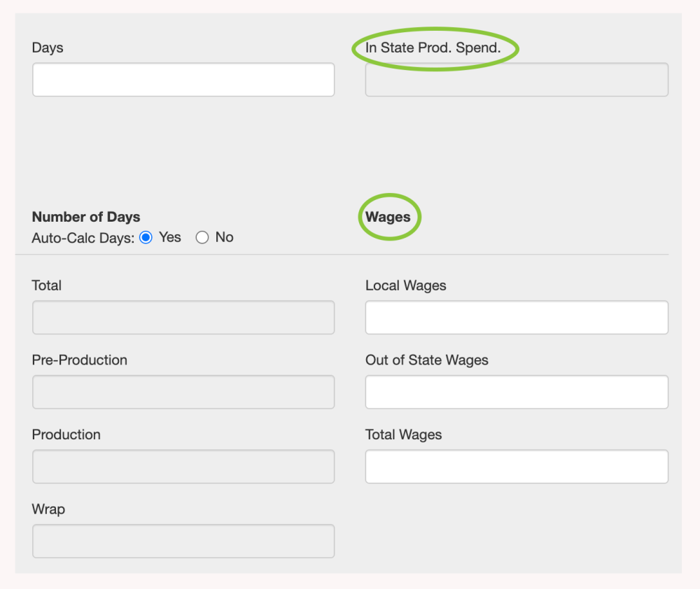The image size is (700, 589).
Task: Click the circled In State Prod. Spend. label
Action: coord(433,49)
